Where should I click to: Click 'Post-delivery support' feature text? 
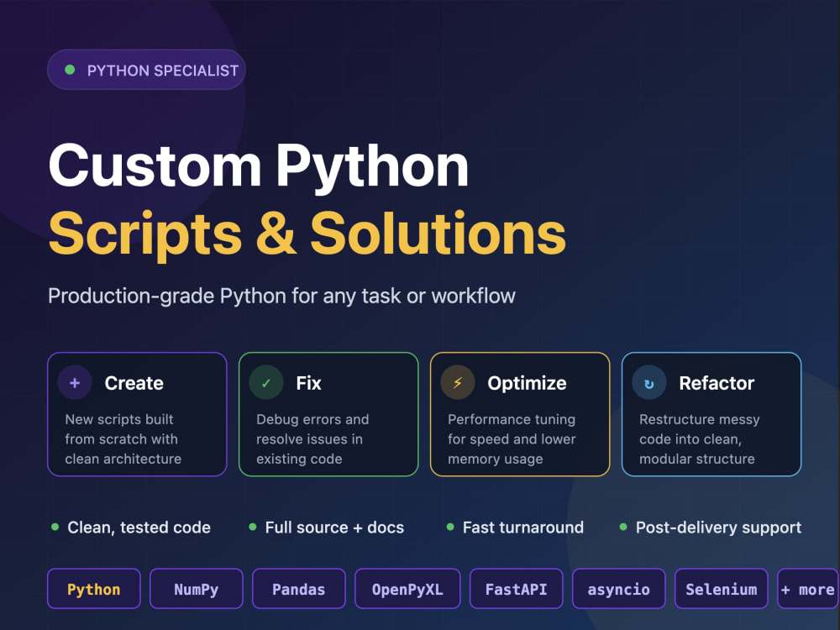(x=718, y=528)
